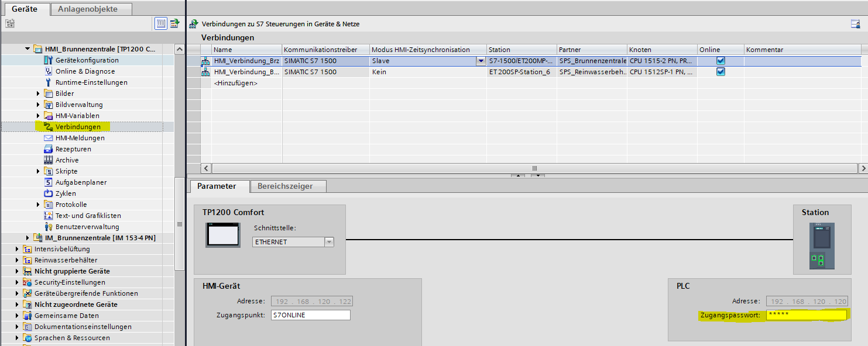Click the table settings icon at the top right
The width and height of the screenshot is (868, 346).
(x=855, y=24)
